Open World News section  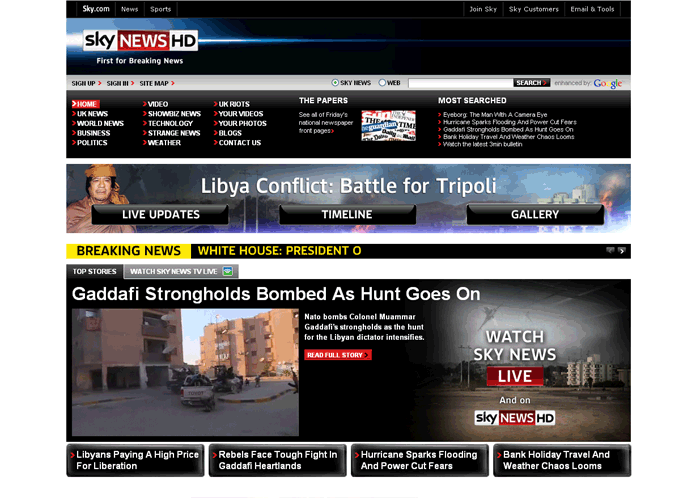[x=98, y=124]
